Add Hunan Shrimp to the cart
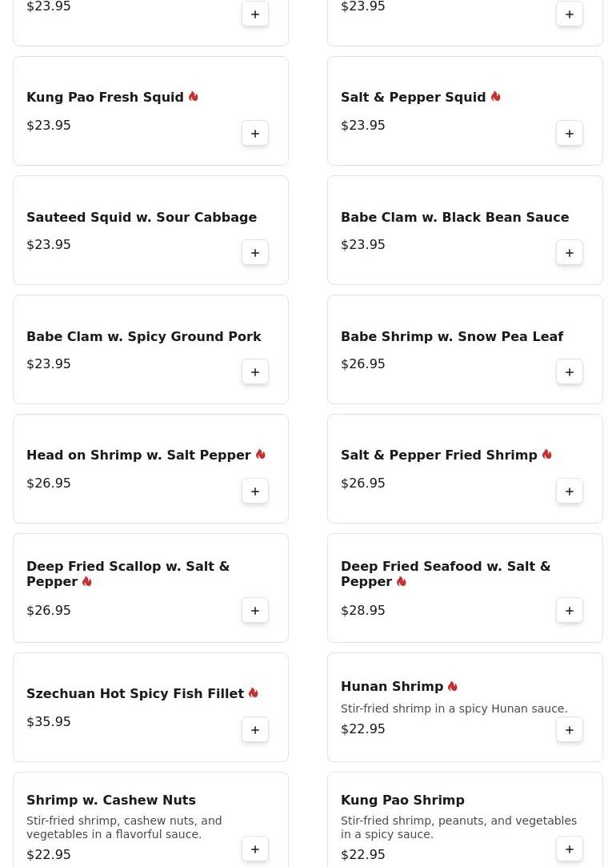Screen dimensions: 616x867 point(570,730)
